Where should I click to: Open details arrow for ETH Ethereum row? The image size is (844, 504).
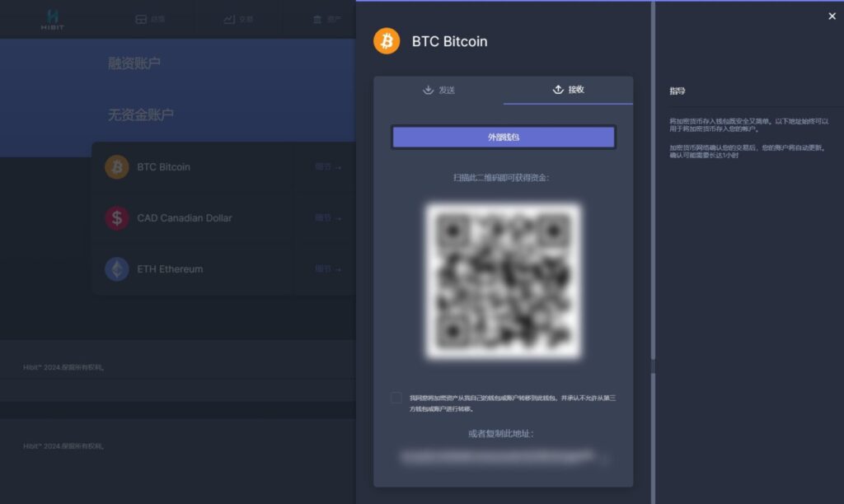click(328, 269)
